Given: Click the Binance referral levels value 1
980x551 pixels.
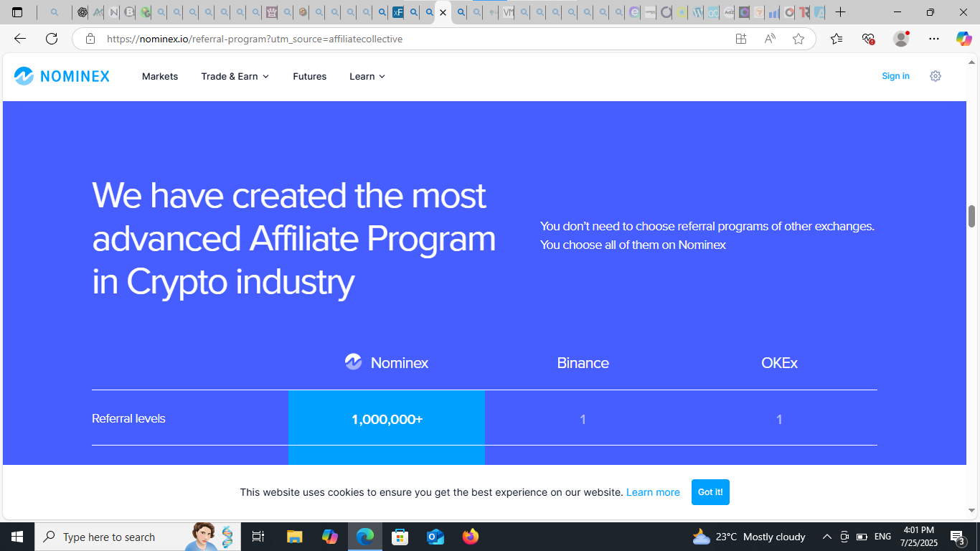Looking at the screenshot, I should pos(583,419).
